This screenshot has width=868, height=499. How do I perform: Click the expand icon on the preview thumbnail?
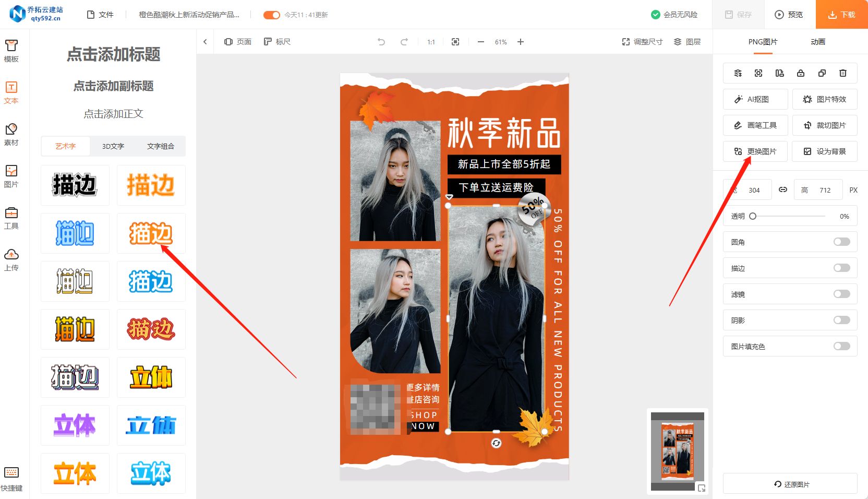(702, 488)
